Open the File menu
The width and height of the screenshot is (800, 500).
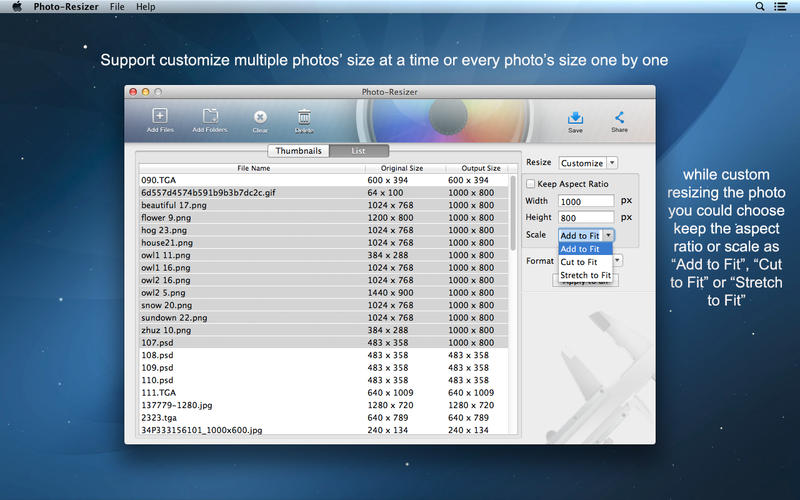tap(118, 7)
